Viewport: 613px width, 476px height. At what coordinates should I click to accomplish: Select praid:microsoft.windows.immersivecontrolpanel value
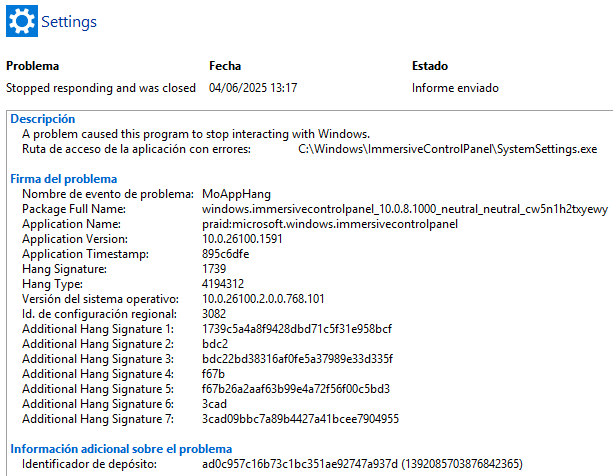click(330, 224)
